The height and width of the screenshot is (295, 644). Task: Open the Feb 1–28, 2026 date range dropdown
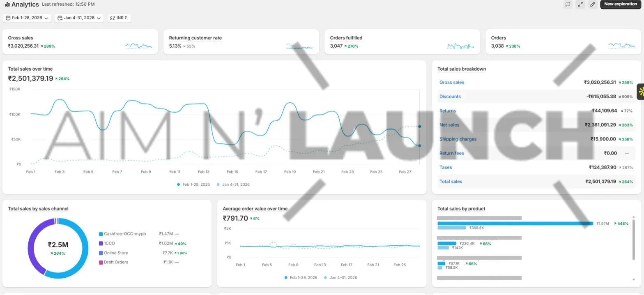point(27,18)
